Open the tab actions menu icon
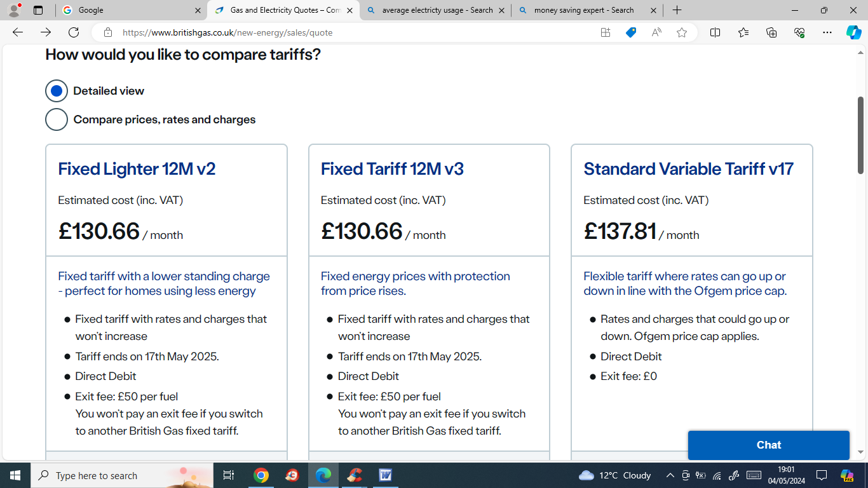 pyautogui.click(x=37, y=10)
